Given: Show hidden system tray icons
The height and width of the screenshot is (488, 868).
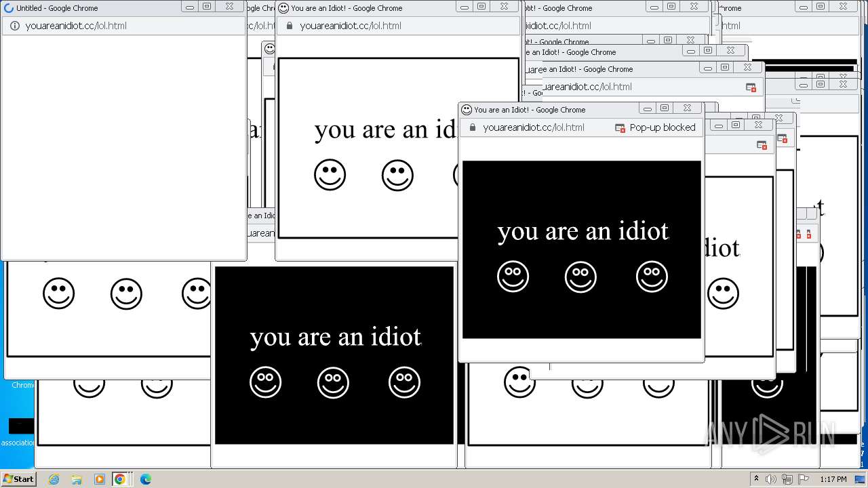Looking at the screenshot, I should tap(756, 479).
